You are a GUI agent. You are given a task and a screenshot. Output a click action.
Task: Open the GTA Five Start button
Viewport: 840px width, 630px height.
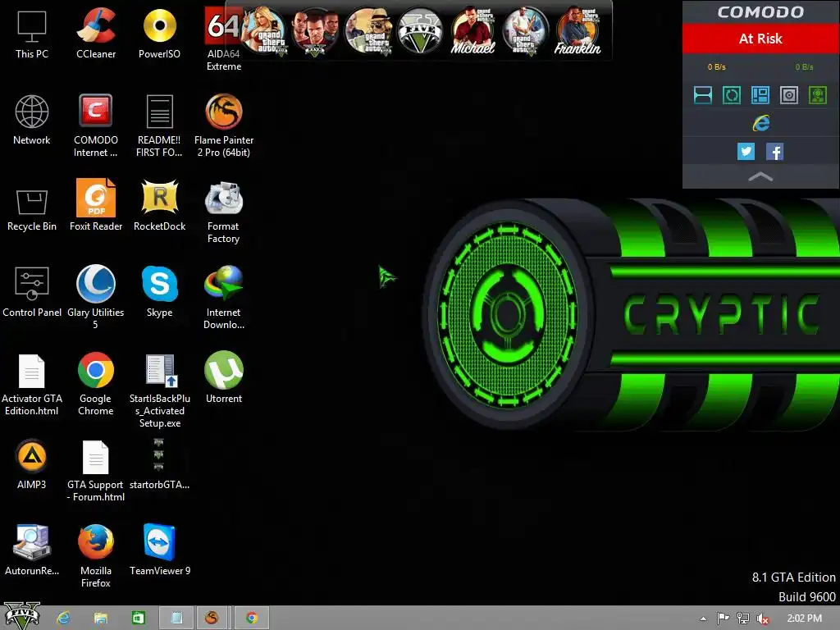pos(22,616)
